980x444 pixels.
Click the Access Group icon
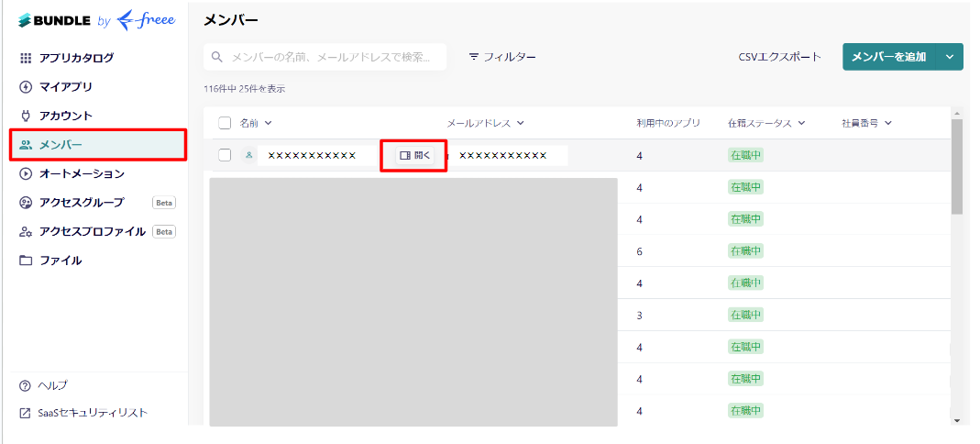click(26, 203)
